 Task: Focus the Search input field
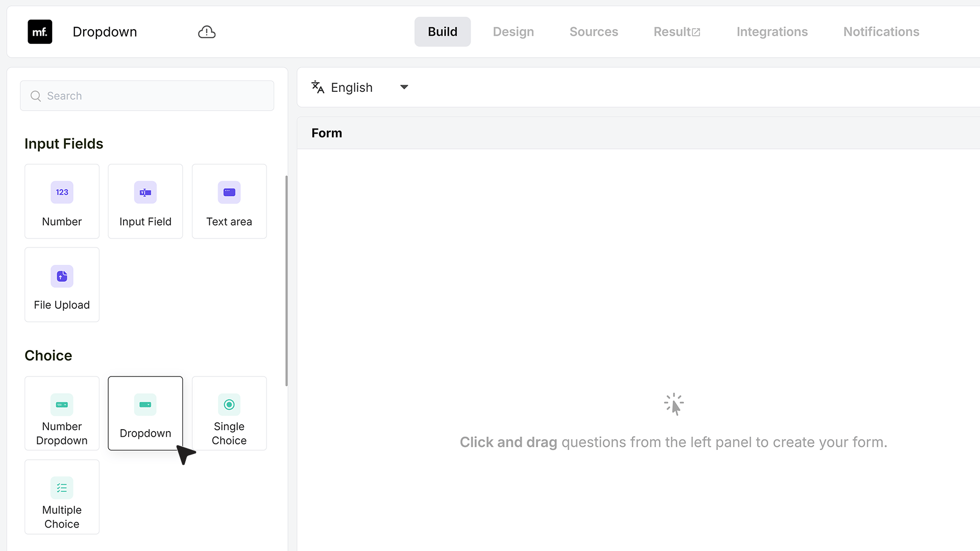click(147, 96)
